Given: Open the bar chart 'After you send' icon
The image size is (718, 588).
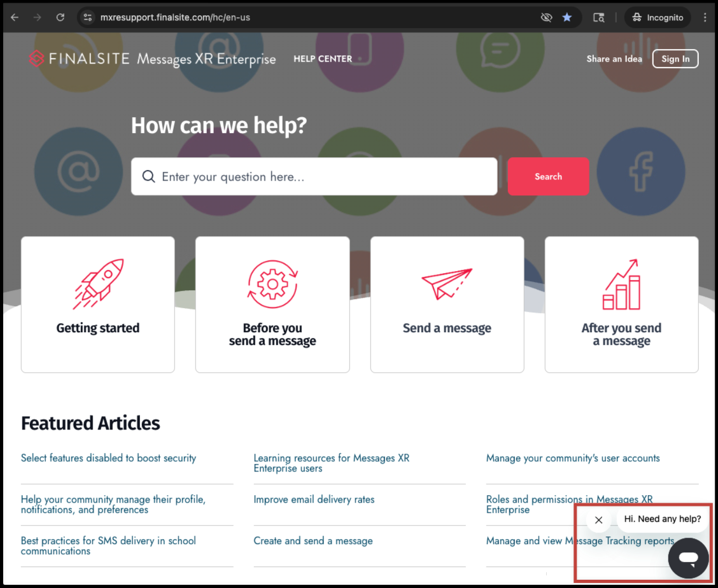Looking at the screenshot, I should 621,284.
